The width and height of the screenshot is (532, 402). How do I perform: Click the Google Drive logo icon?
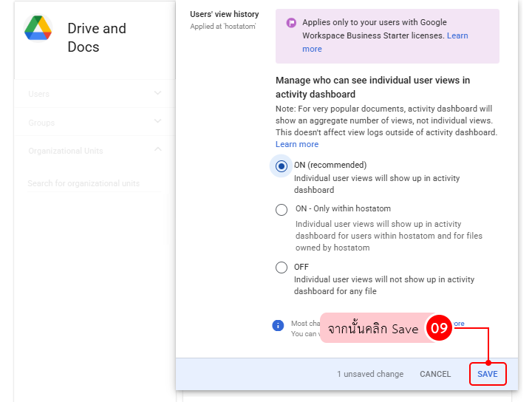[x=38, y=29]
